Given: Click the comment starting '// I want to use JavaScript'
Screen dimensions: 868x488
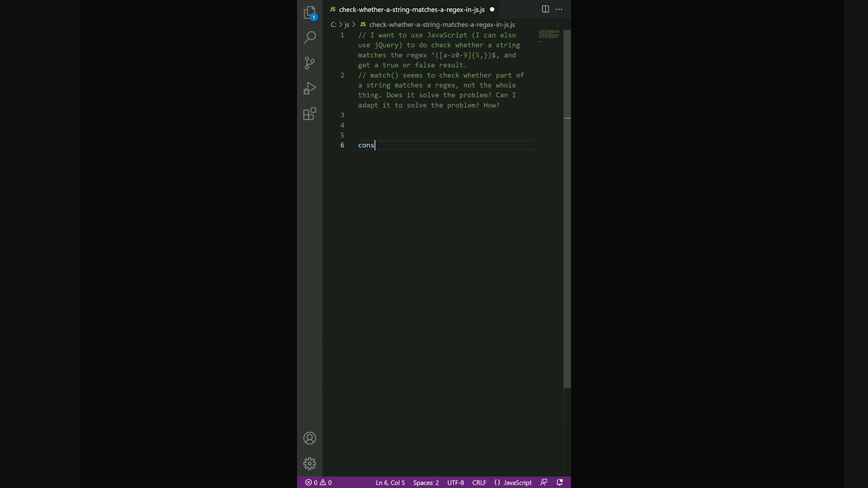Looking at the screenshot, I should pyautogui.click(x=439, y=50).
